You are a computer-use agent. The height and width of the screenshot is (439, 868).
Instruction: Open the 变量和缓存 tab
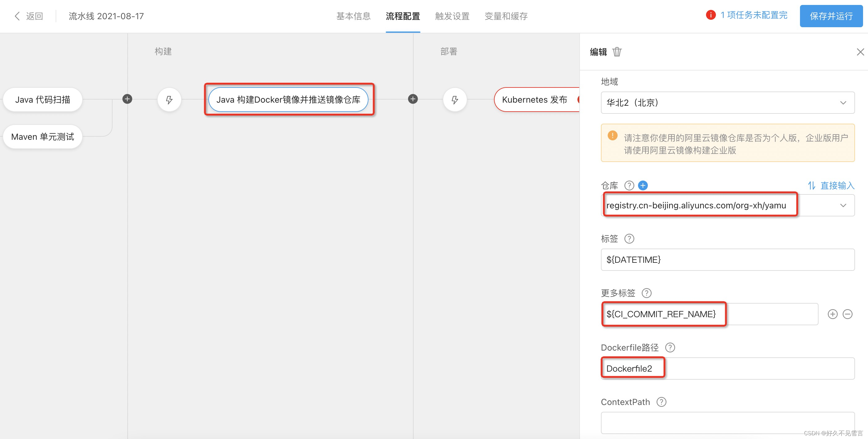pos(506,16)
